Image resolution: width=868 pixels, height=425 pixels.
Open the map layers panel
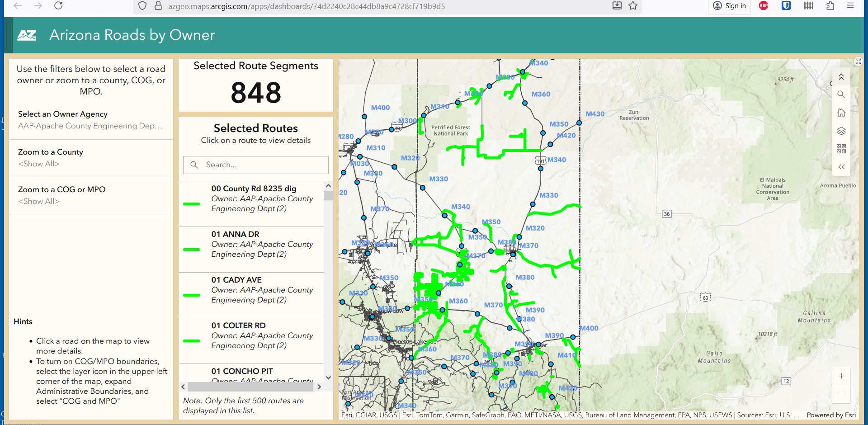point(841,131)
